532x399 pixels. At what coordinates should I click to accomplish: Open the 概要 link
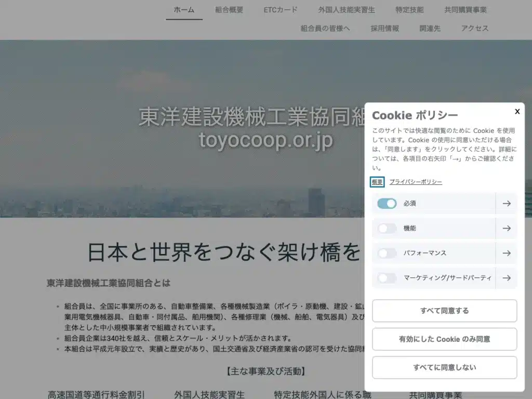377,182
